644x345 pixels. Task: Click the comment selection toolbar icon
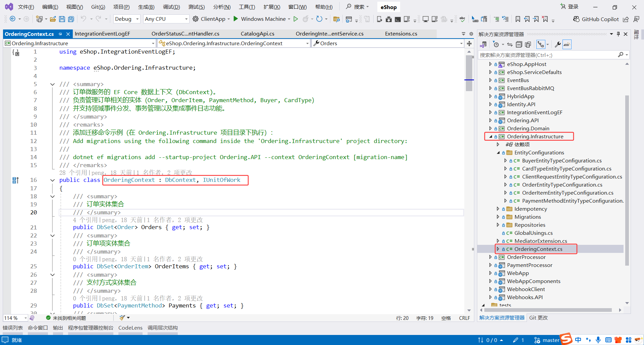(x=496, y=19)
